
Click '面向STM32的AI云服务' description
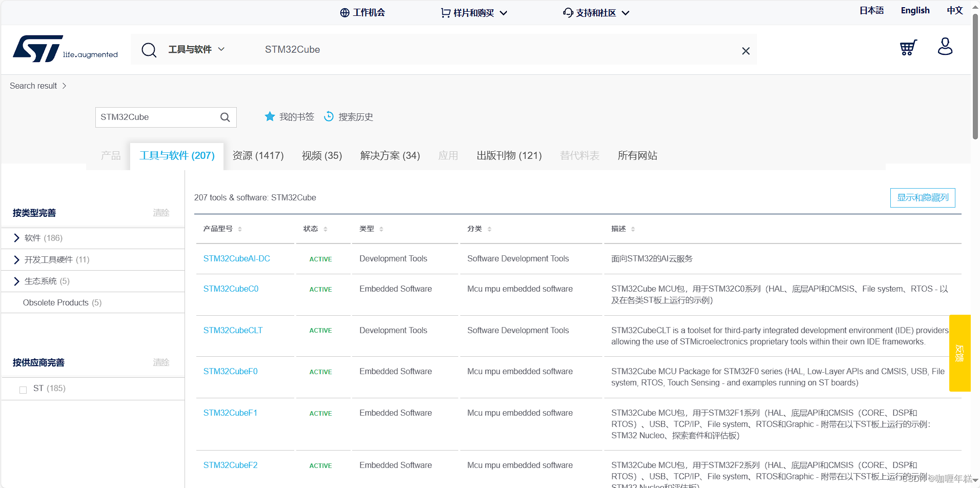(x=651, y=259)
